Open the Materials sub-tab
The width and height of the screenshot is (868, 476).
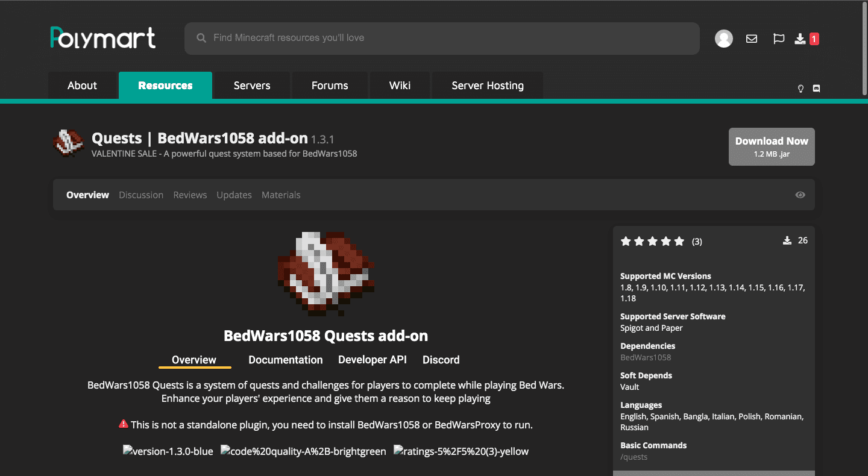click(281, 195)
